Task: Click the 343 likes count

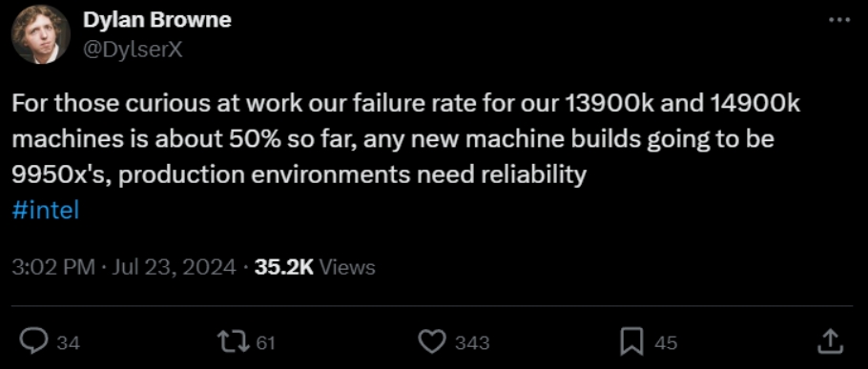Action: click(472, 343)
